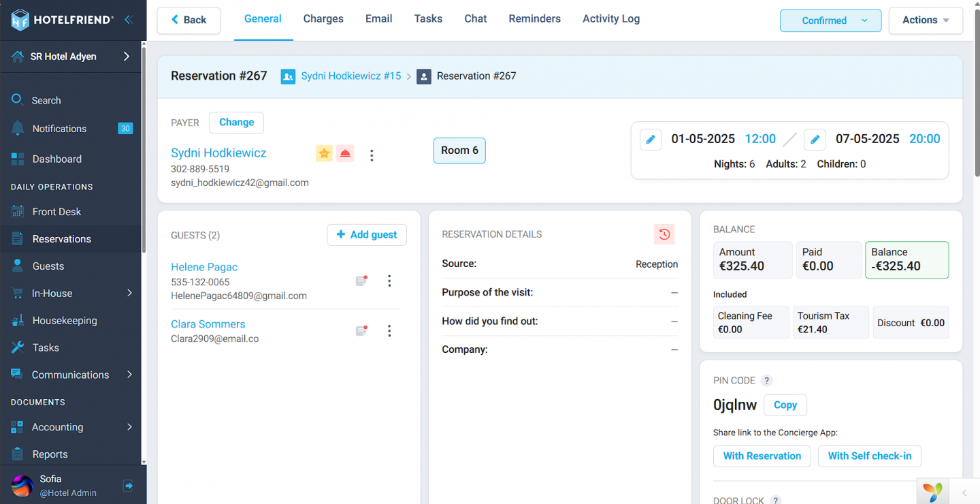Click Sydni Hodkiewicz #15 breadcrumb link
The image size is (980, 504).
coord(351,76)
